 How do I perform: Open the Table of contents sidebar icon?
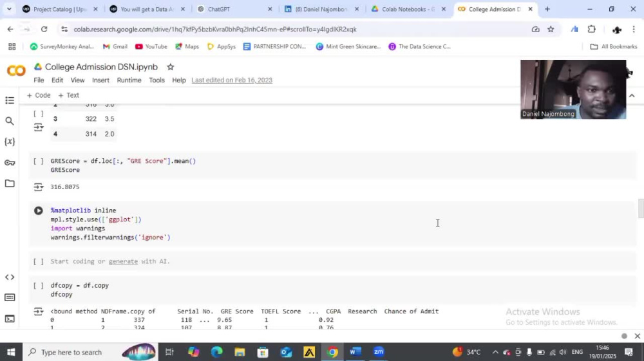tap(10, 100)
